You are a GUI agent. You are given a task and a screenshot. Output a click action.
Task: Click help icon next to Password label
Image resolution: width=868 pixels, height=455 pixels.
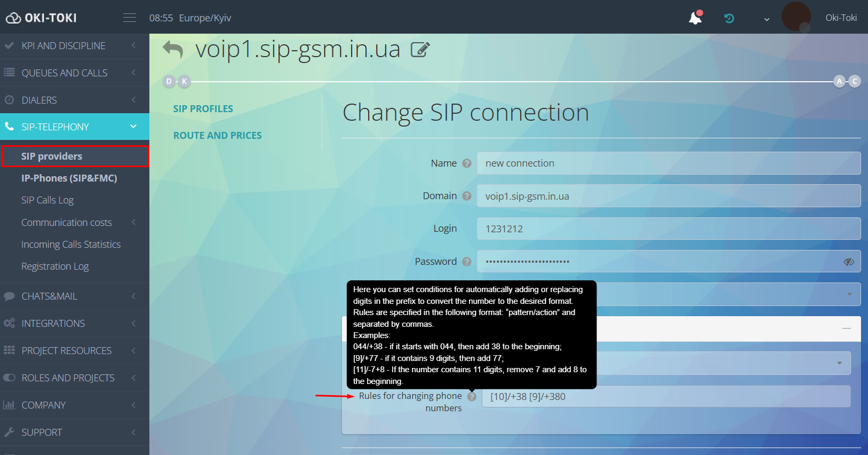467,262
